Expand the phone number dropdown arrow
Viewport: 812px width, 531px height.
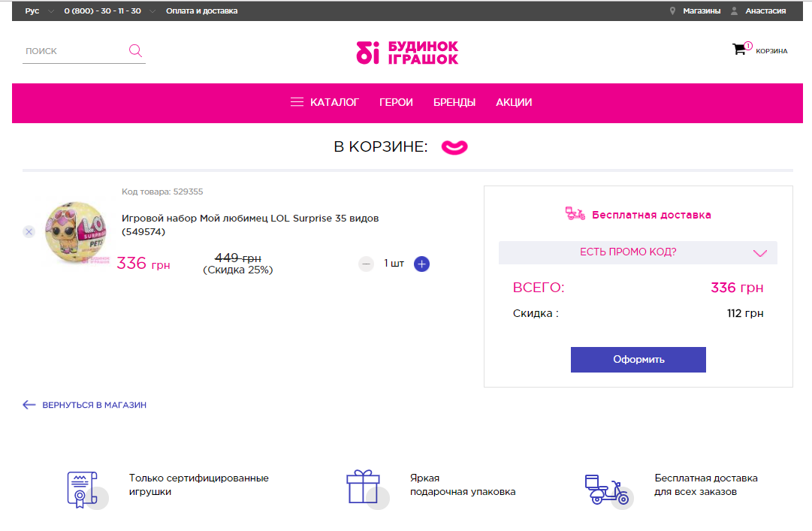[152, 11]
